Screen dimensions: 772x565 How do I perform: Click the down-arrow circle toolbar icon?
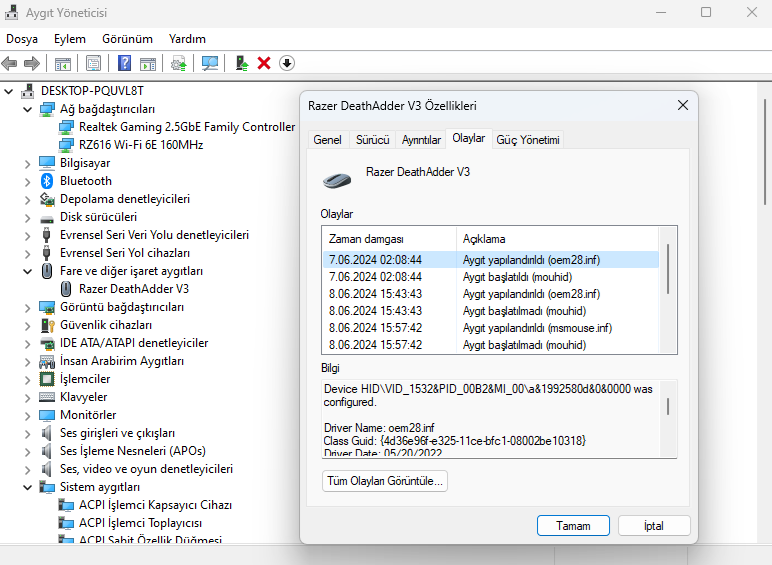click(287, 63)
